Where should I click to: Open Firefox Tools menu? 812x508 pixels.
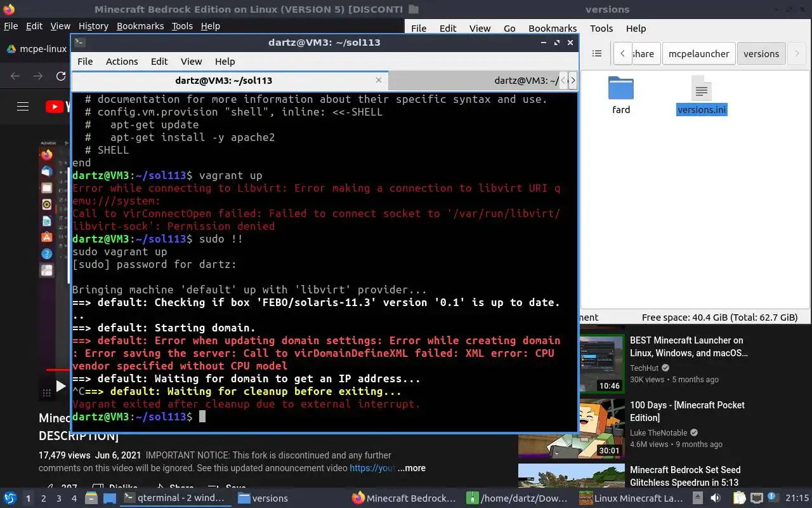pos(182,26)
